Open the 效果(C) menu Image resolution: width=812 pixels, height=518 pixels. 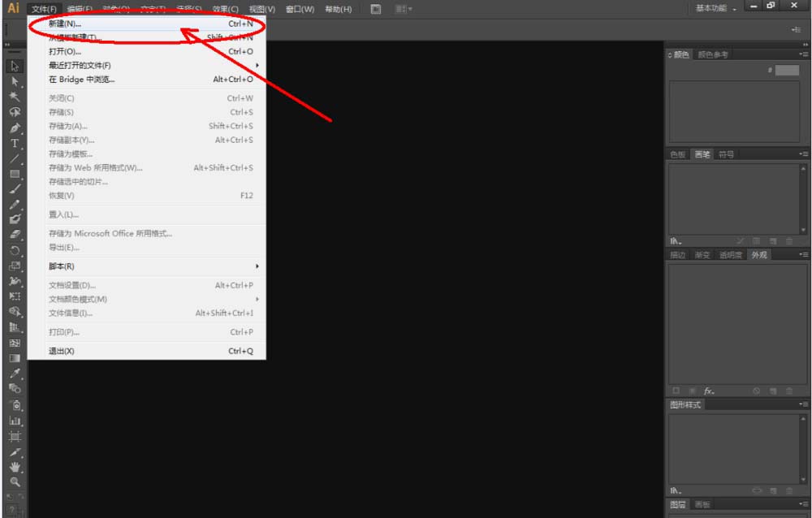(225, 9)
